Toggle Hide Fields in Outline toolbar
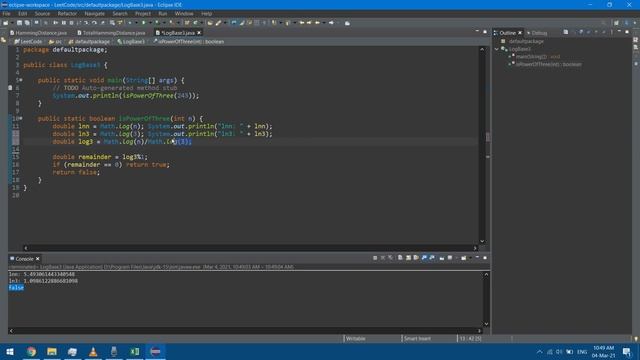The image size is (640, 360). (x=581, y=32)
